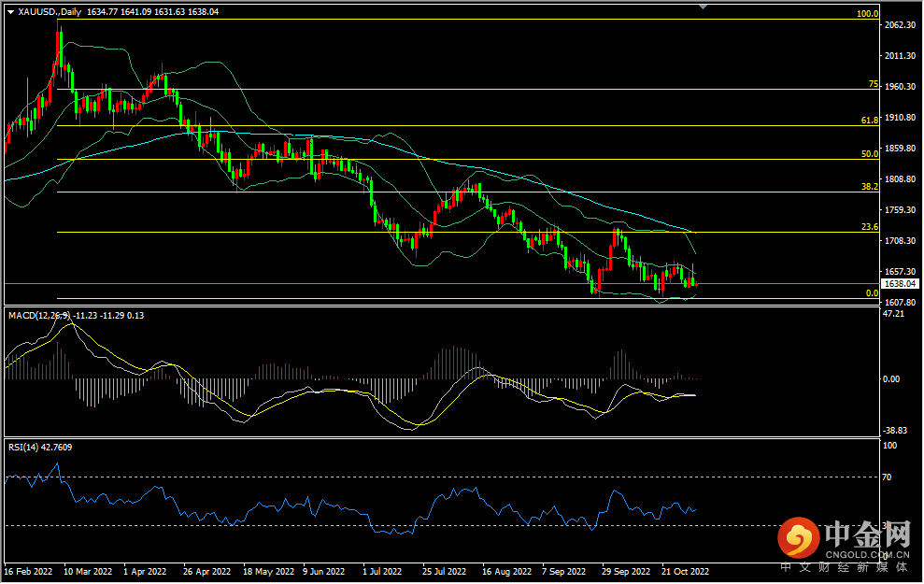Click the 21 Oct 2022 date label
This screenshot has width=924, height=584.
point(685,570)
